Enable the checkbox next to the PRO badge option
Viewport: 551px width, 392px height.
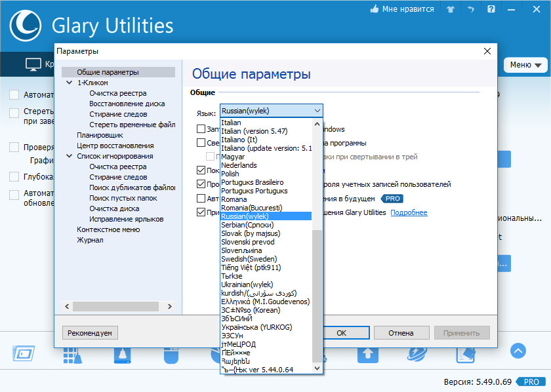[201, 199]
